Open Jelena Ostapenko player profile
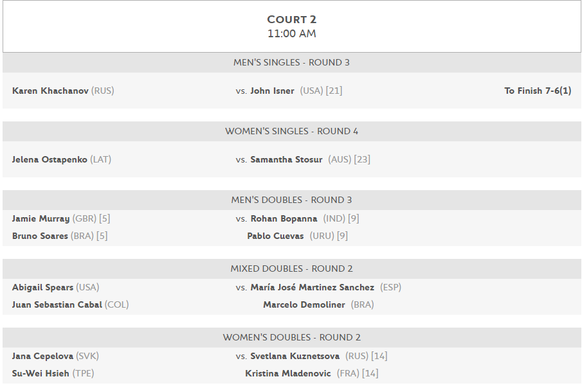Image resolution: width=582 pixels, height=388 pixels. (49, 160)
